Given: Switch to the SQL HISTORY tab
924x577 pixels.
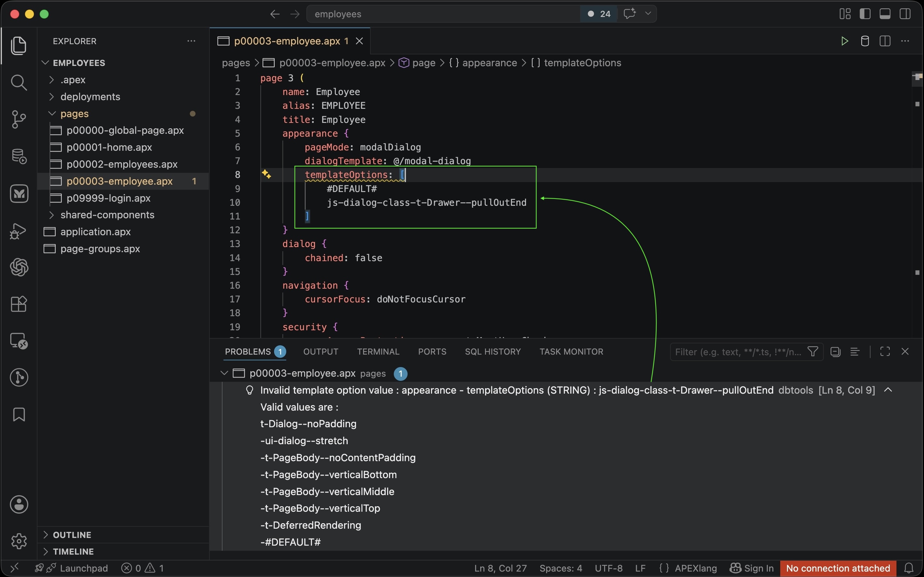Looking at the screenshot, I should click(493, 352).
